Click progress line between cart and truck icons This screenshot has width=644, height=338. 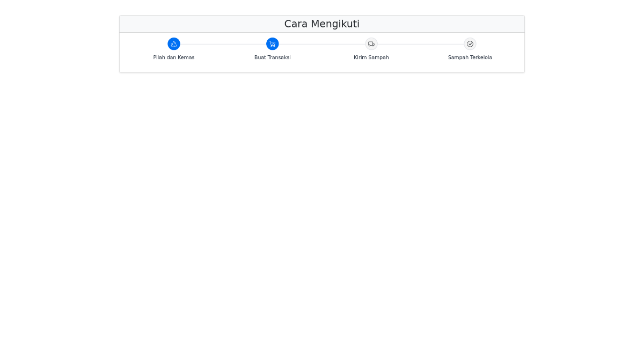tap(322, 44)
